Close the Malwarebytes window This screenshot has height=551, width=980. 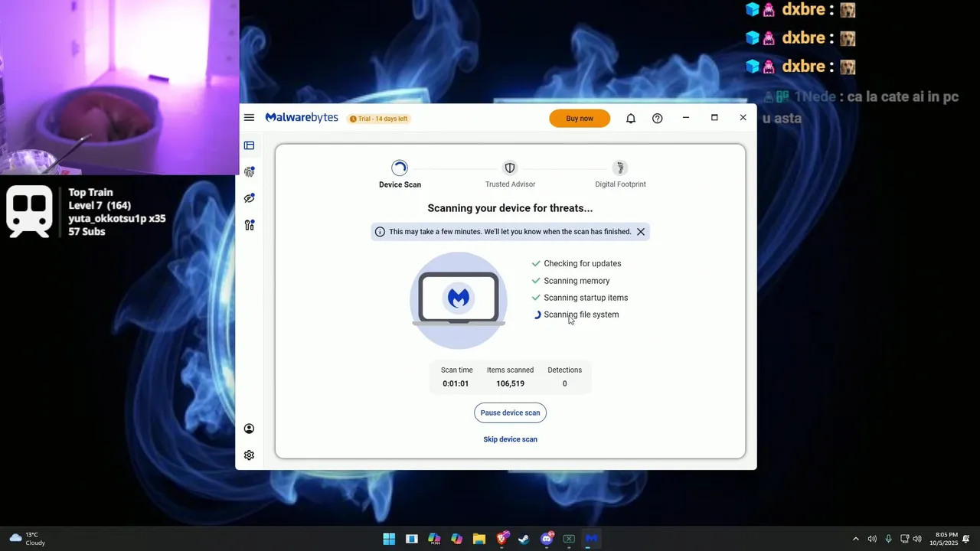tap(743, 118)
